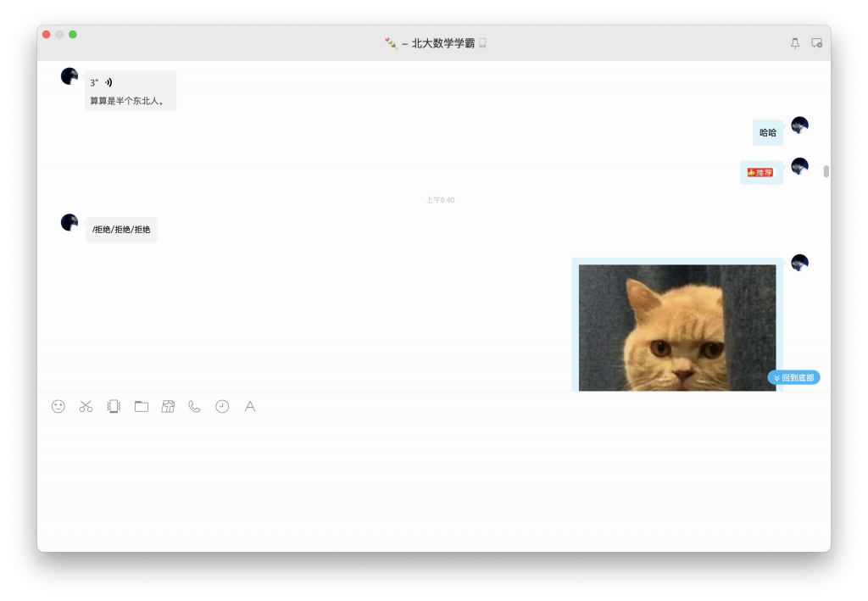Open the cat photo
The height and width of the screenshot is (601, 868).
point(677,326)
